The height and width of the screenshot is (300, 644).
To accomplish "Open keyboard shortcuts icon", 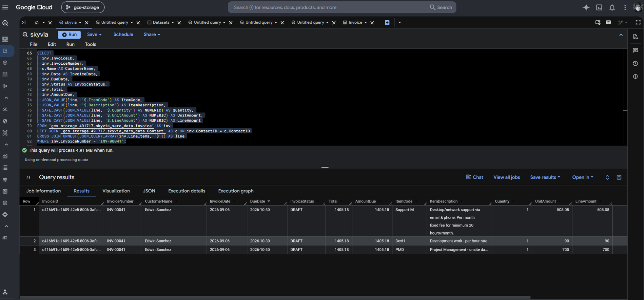I will [x=608, y=22].
